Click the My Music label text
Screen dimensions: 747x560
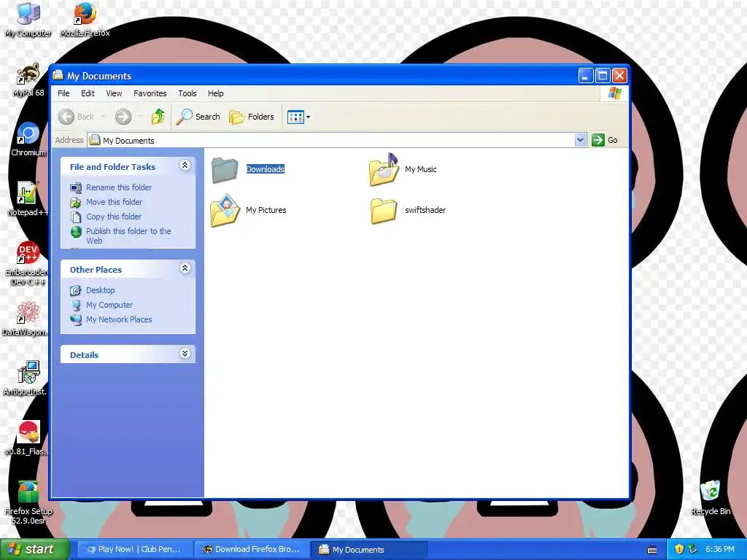click(x=421, y=169)
